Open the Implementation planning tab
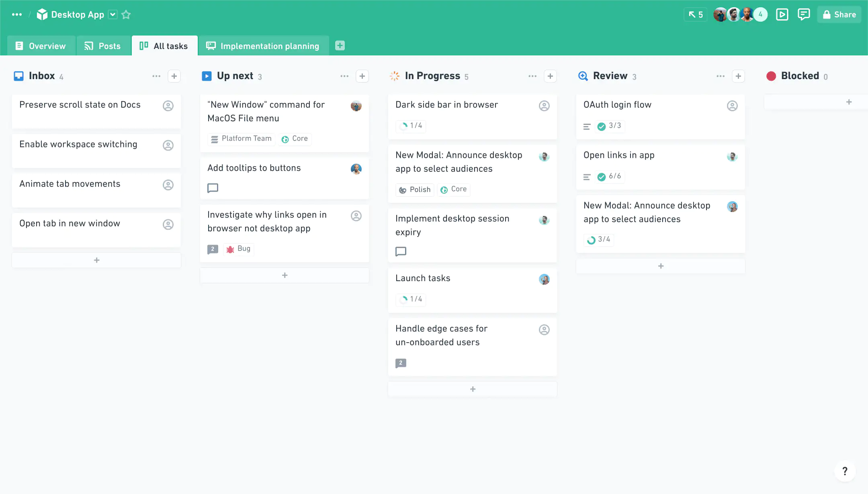 263,46
